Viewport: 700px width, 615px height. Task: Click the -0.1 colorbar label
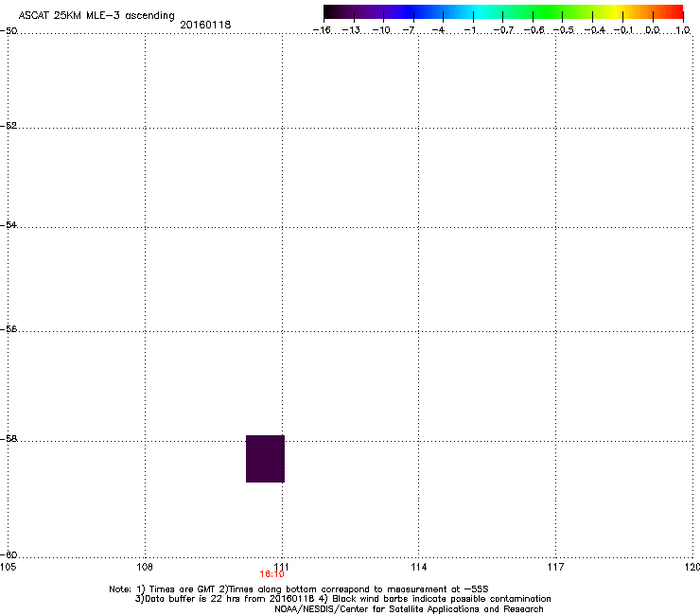click(623, 30)
